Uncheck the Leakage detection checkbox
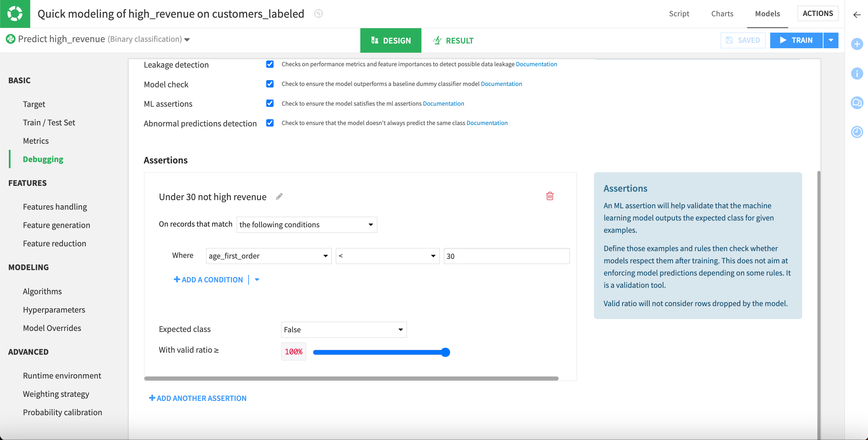 pyautogui.click(x=270, y=64)
